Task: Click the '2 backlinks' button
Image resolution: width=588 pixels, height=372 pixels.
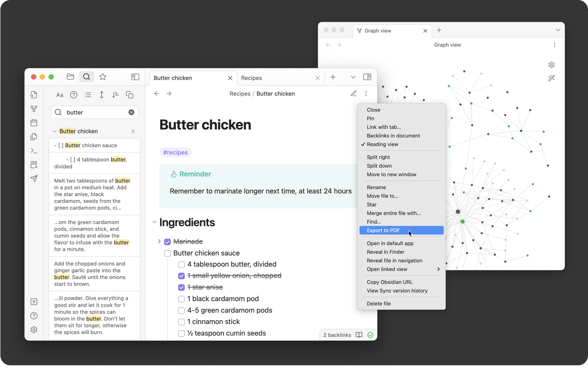Action: coord(337,335)
